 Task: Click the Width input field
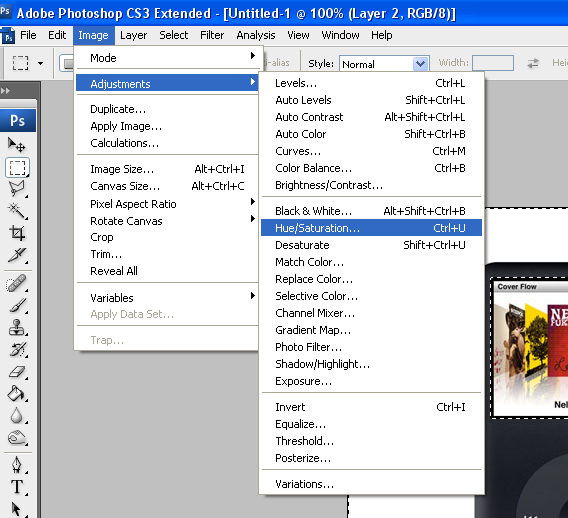tap(493, 63)
